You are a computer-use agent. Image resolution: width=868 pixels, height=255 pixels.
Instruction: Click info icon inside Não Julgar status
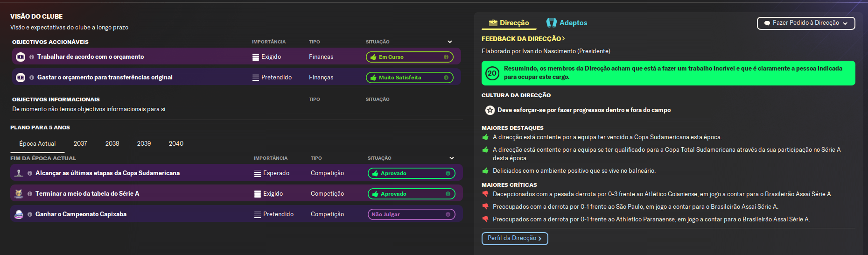448,214
